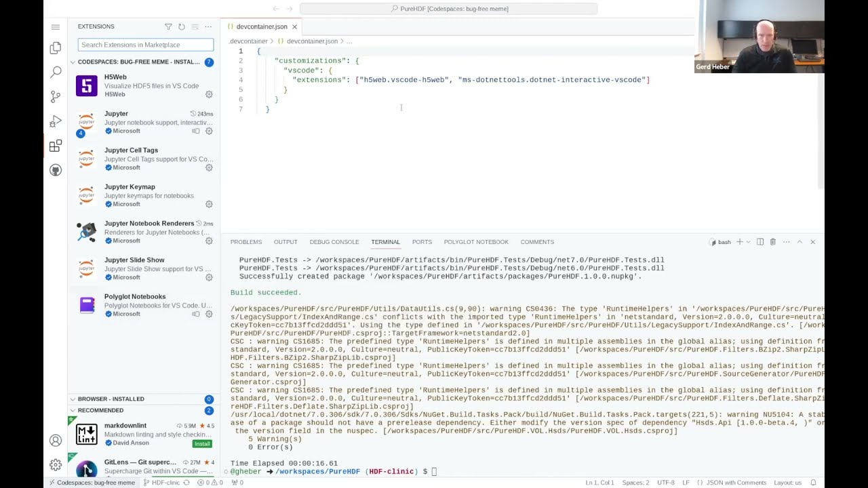Click the Layout: us status item

point(787,483)
